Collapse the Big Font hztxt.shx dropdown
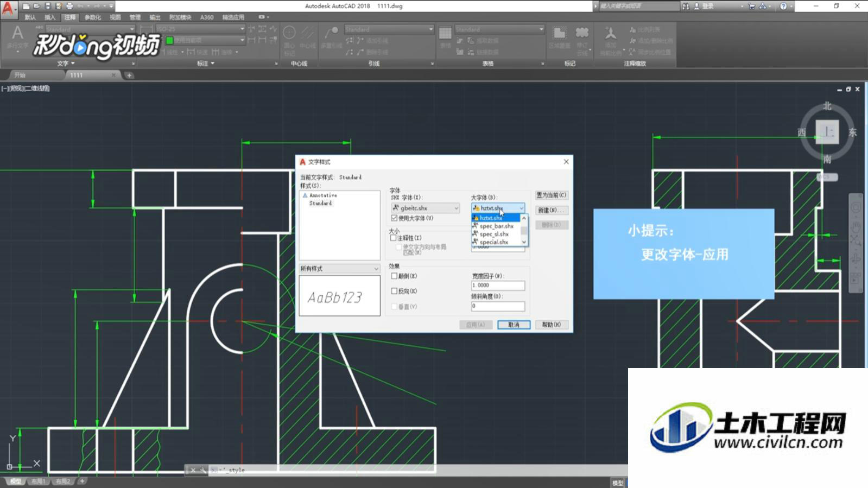The height and width of the screenshot is (488, 868). point(498,208)
